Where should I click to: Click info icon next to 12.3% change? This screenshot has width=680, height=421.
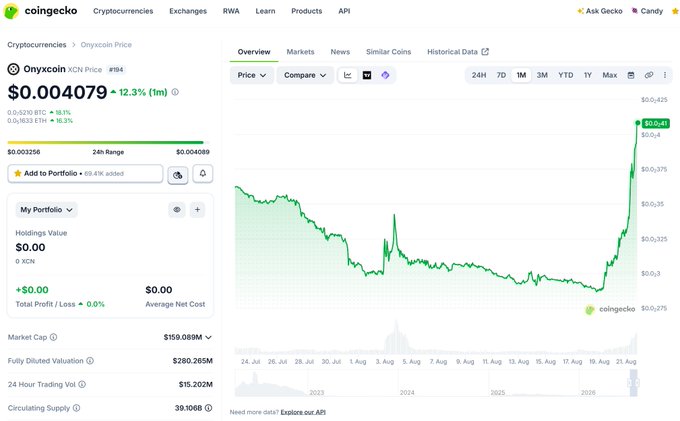pos(175,92)
